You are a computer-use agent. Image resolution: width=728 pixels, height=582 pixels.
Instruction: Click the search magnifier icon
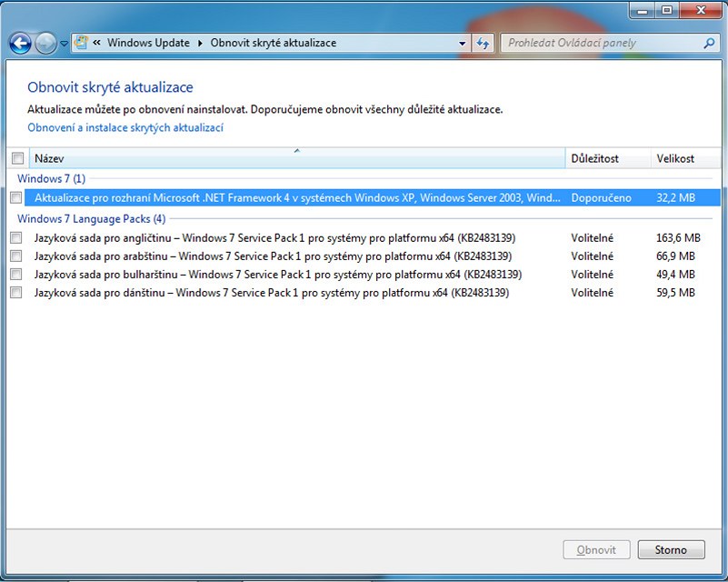coord(709,43)
